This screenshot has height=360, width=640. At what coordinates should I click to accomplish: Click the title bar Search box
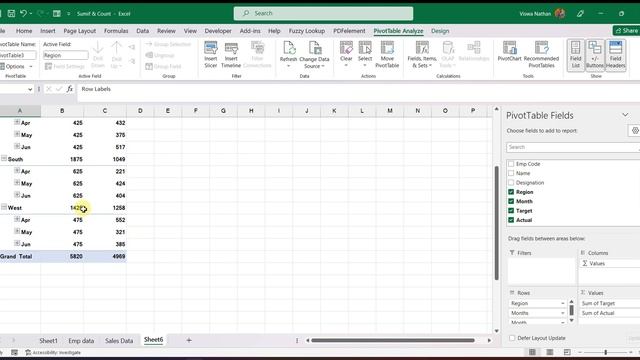point(323,13)
